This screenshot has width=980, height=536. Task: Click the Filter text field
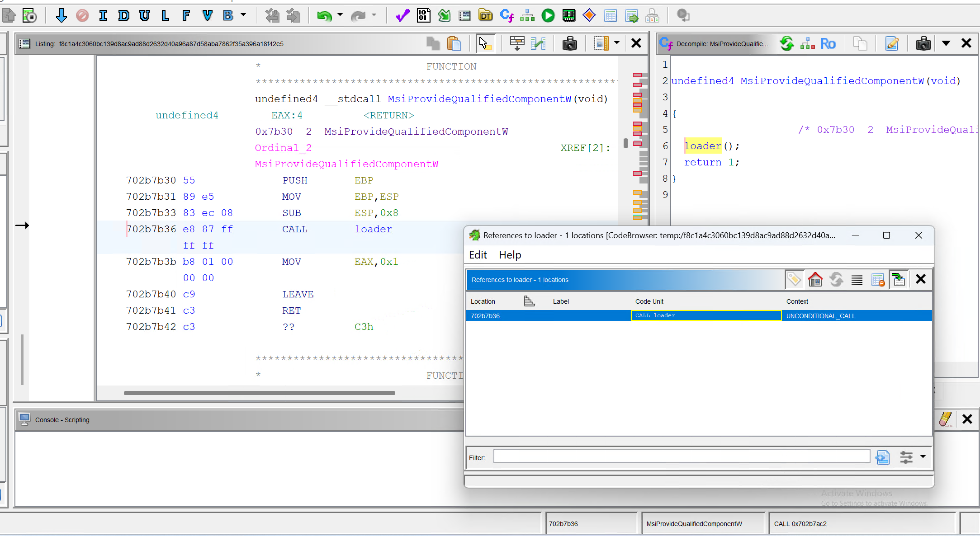coord(681,456)
